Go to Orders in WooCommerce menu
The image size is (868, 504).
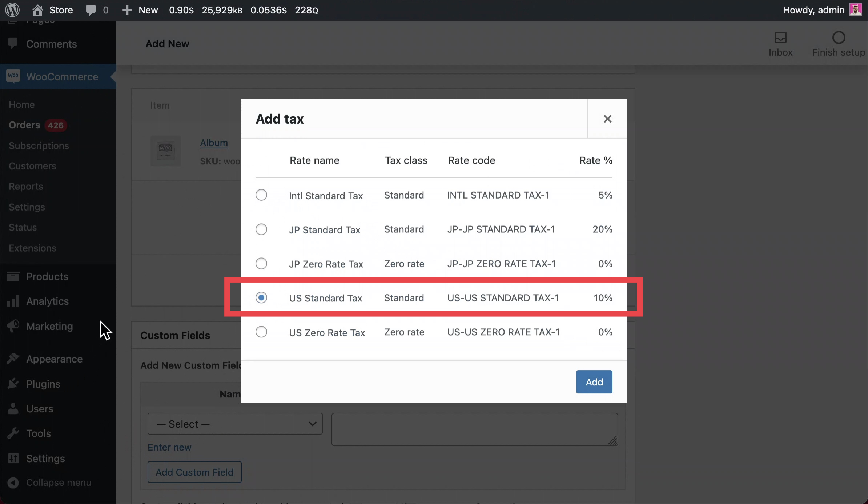pyautogui.click(x=24, y=125)
